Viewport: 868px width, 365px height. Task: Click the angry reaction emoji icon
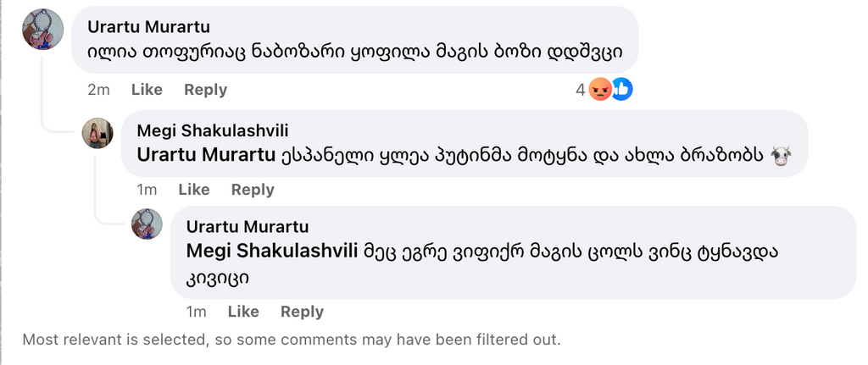pyautogui.click(x=600, y=89)
